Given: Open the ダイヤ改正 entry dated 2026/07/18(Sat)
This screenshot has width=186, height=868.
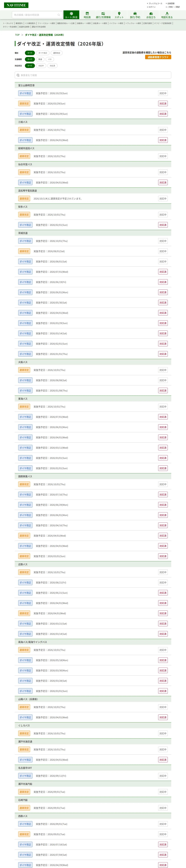Looking at the screenshot, I should click(93, 844).
